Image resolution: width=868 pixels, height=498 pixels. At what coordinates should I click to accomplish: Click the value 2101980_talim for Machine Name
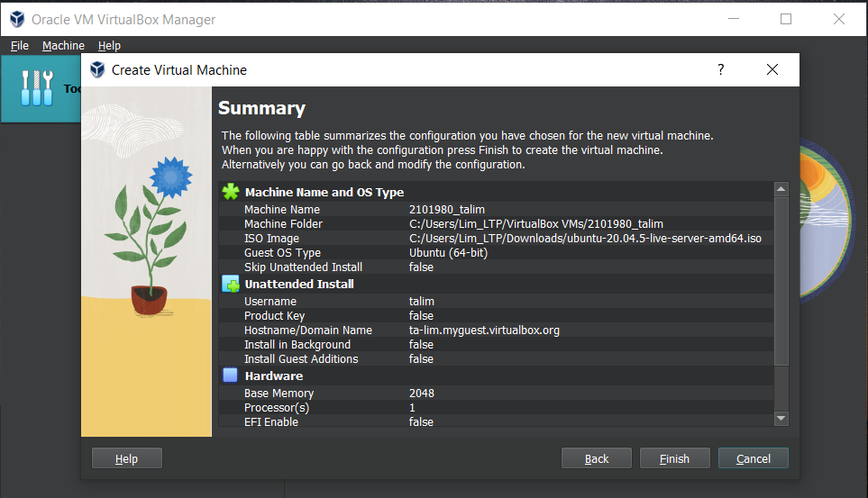click(447, 209)
